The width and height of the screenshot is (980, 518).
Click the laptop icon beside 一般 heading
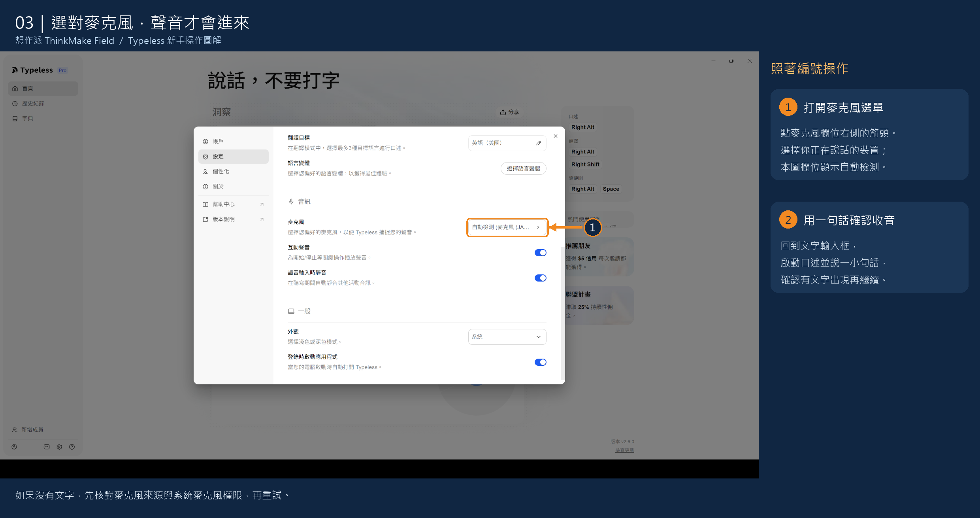point(291,311)
